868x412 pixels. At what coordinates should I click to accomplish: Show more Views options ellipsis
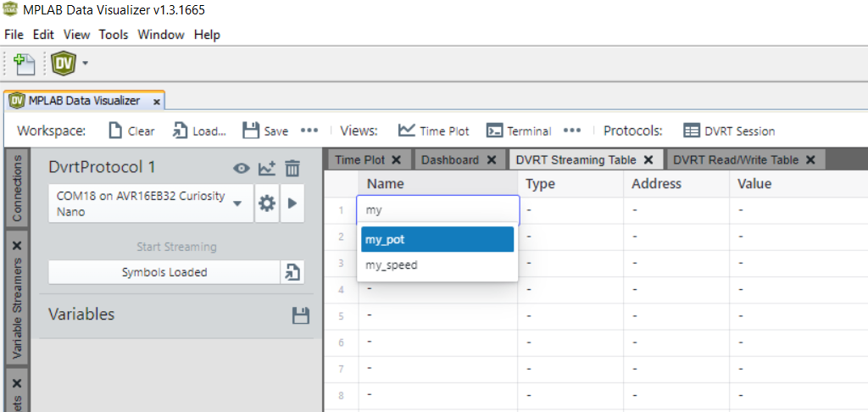click(x=572, y=131)
